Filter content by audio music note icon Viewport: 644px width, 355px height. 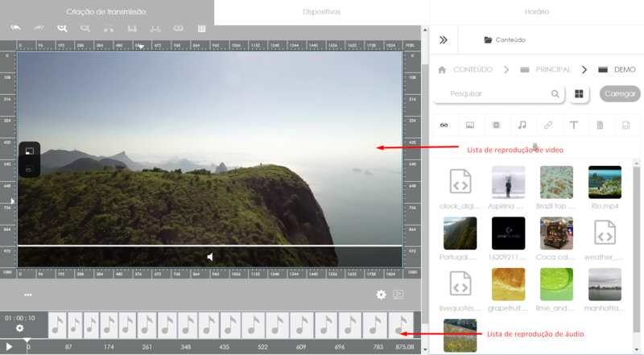point(522,125)
